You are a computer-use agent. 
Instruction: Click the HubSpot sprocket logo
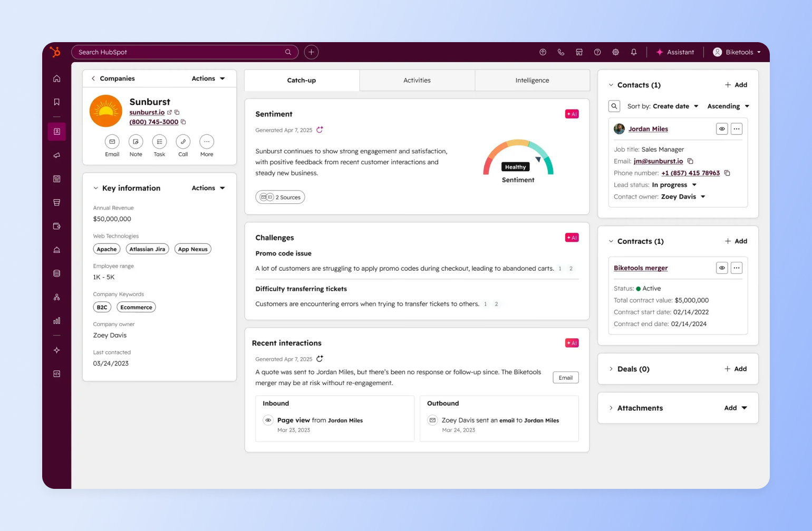pos(55,52)
